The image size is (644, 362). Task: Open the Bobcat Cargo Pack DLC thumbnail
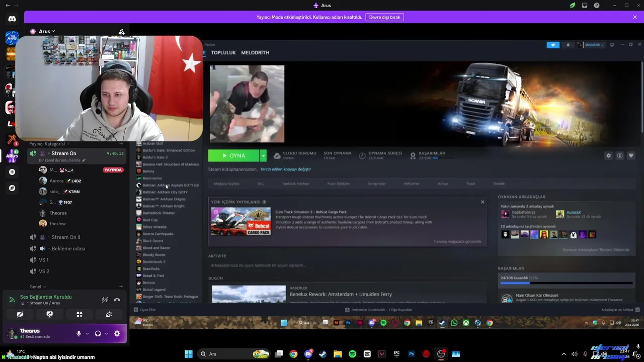click(x=240, y=222)
